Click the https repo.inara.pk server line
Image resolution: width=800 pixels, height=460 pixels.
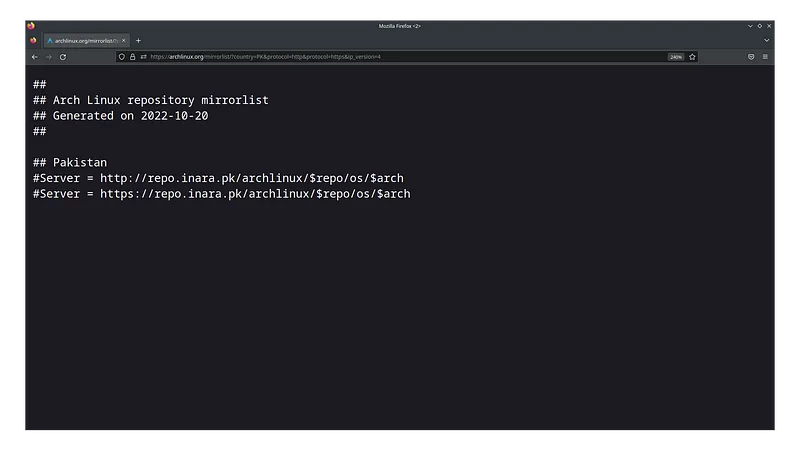pyautogui.click(x=221, y=193)
